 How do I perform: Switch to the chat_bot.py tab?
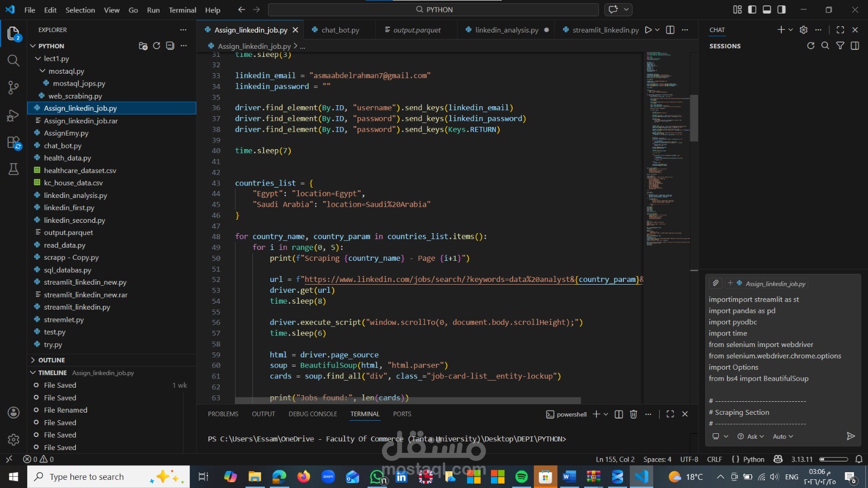point(340,30)
